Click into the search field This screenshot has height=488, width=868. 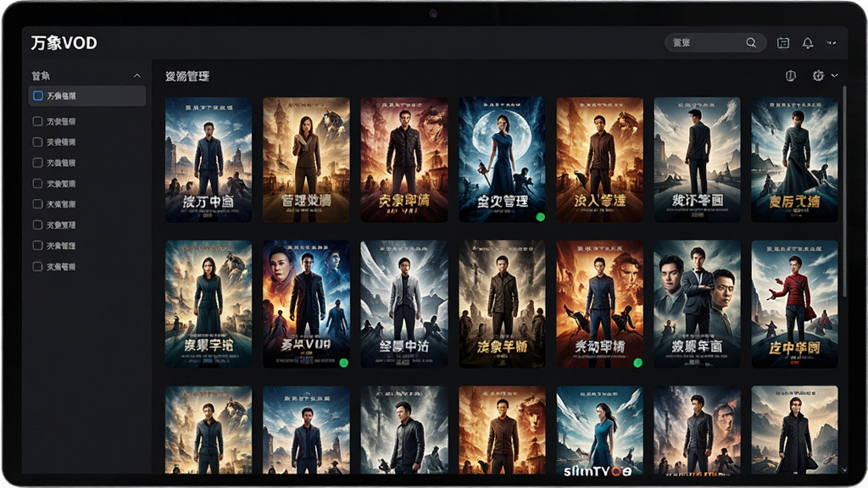pos(715,42)
